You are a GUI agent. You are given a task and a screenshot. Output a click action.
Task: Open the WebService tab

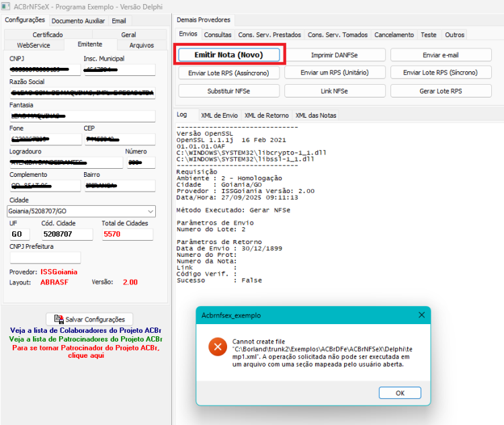click(x=34, y=45)
